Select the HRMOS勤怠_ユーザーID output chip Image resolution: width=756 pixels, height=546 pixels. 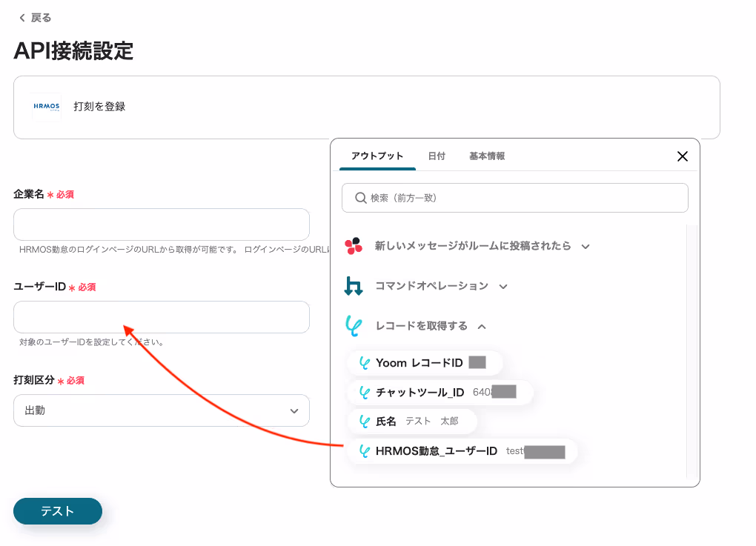(462, 451)
